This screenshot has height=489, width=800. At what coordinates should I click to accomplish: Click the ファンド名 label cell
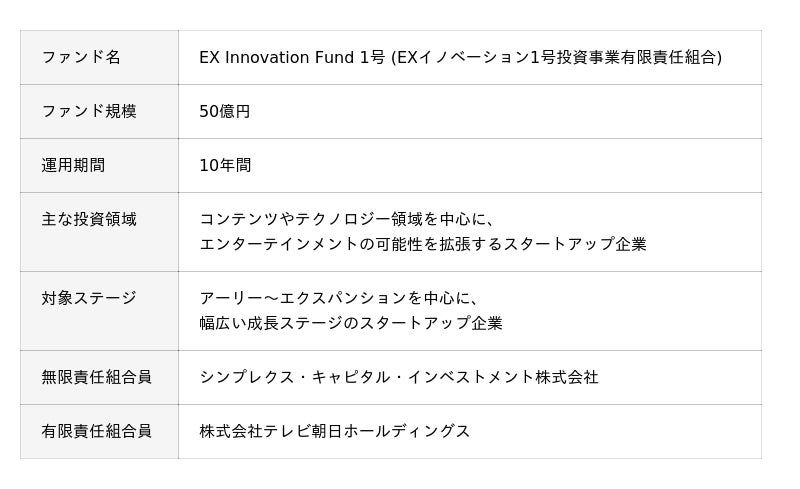click(x=99, y=57)
